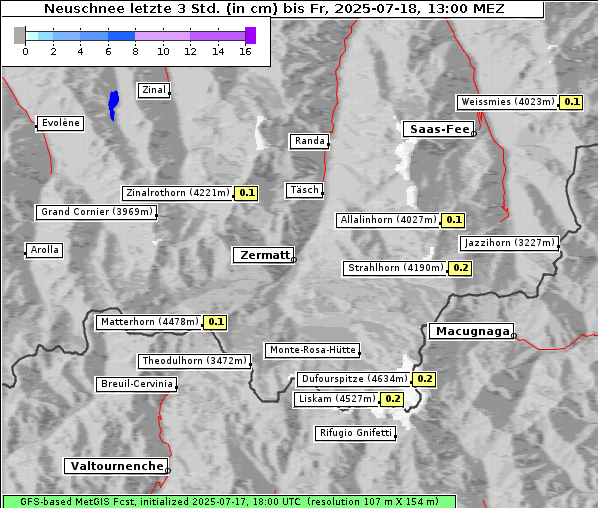
Task: Click the Saas-Fee location marker circle
Action: click(474, 134)
